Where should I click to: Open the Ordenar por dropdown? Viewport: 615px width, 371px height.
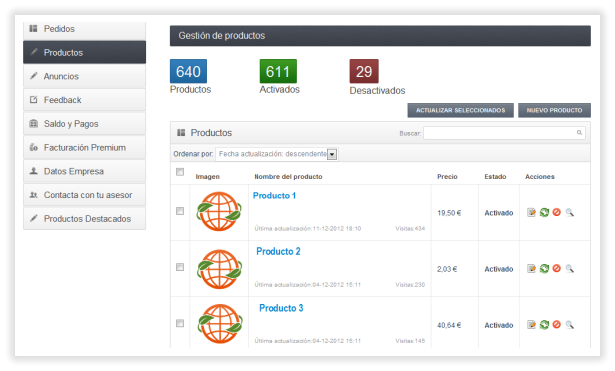[x=277, y=154]
